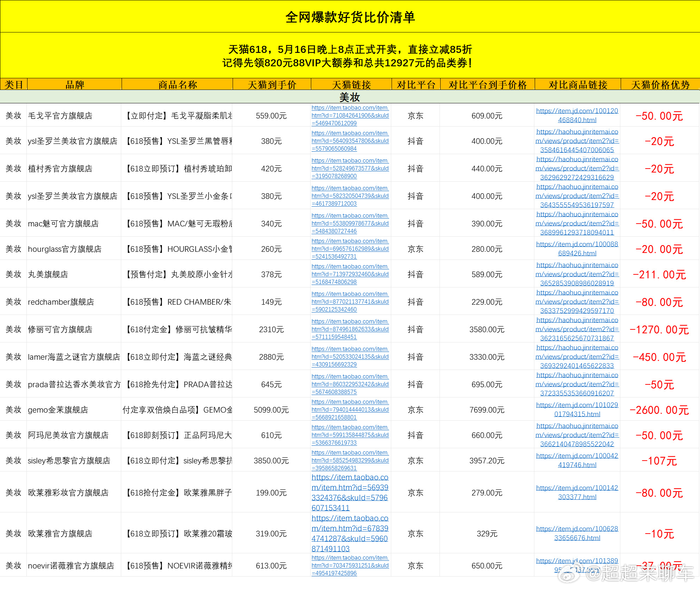
Task: Open sisley希思黎 Tmall item link
Action: click(350, 460)
